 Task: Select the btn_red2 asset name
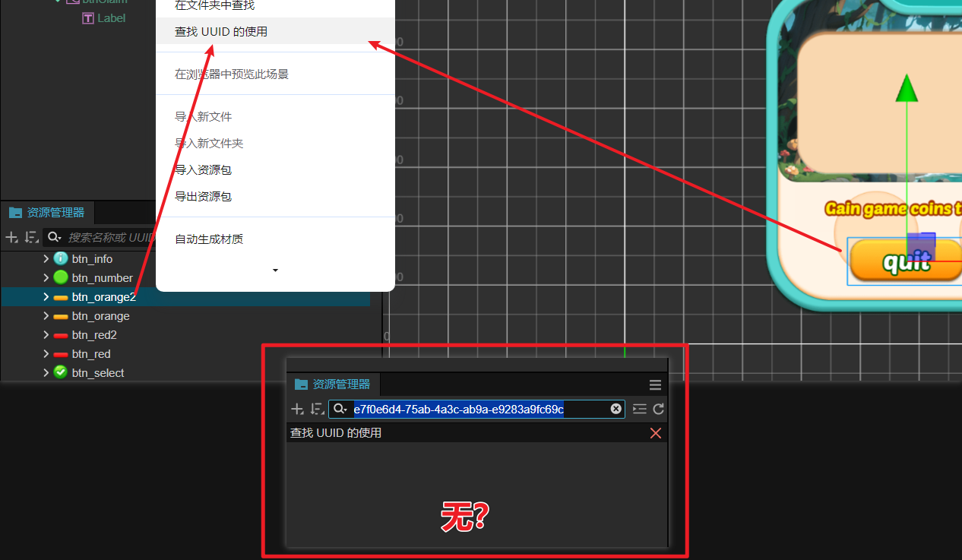[94, 335]
